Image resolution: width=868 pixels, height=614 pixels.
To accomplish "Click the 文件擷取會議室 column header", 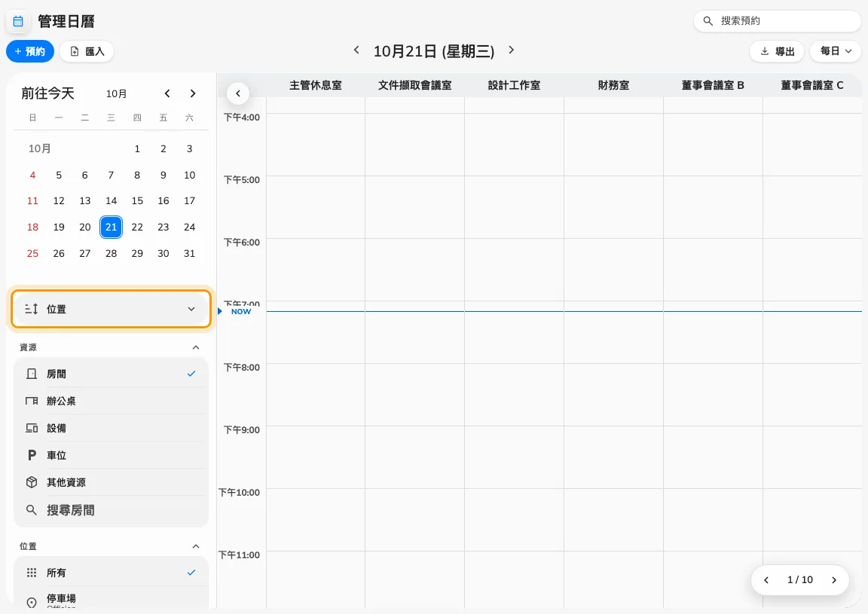I will point(414,85).
